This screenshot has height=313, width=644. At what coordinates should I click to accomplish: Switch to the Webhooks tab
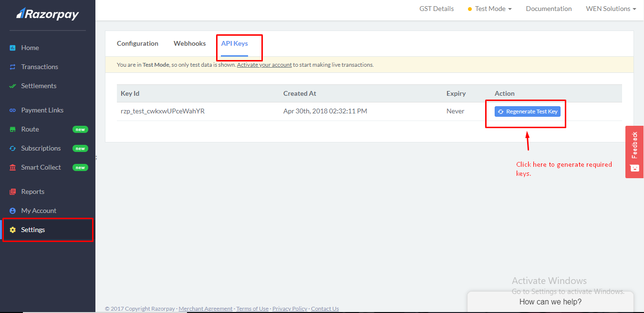click(189, 43)
